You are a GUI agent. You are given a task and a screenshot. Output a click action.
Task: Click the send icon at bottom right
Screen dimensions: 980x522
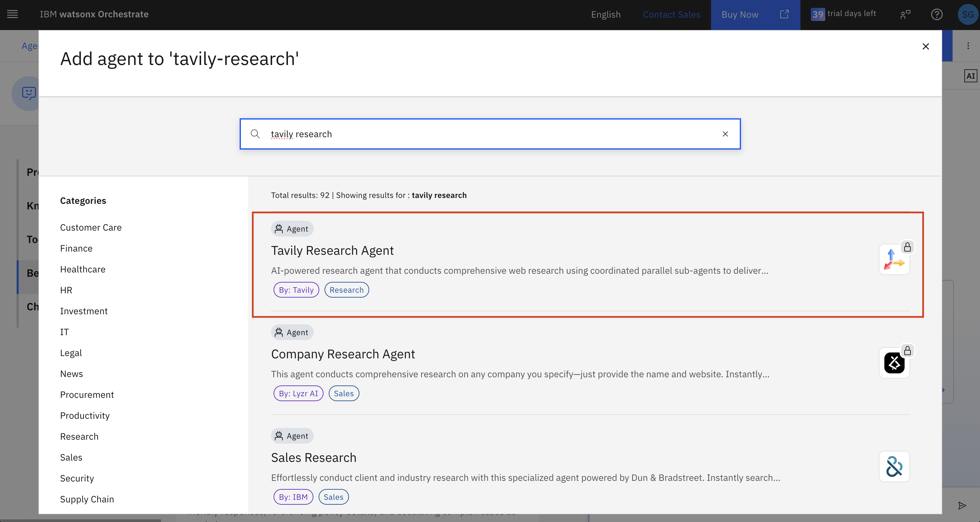click(x=962, y=506)
